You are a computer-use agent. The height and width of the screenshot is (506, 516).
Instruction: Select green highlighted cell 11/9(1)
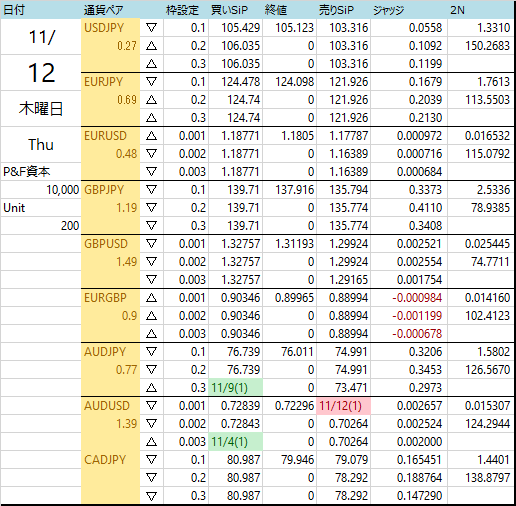(235, 388)
